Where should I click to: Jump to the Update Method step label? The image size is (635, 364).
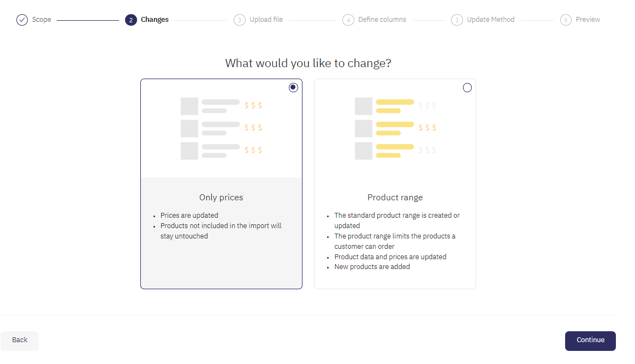[491, 20]
